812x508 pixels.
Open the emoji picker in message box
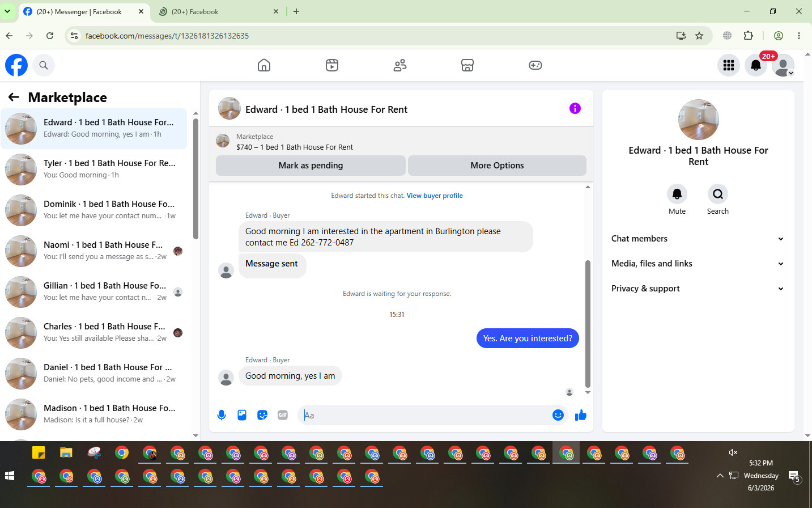pyautogui.click(x=558, y=415)
